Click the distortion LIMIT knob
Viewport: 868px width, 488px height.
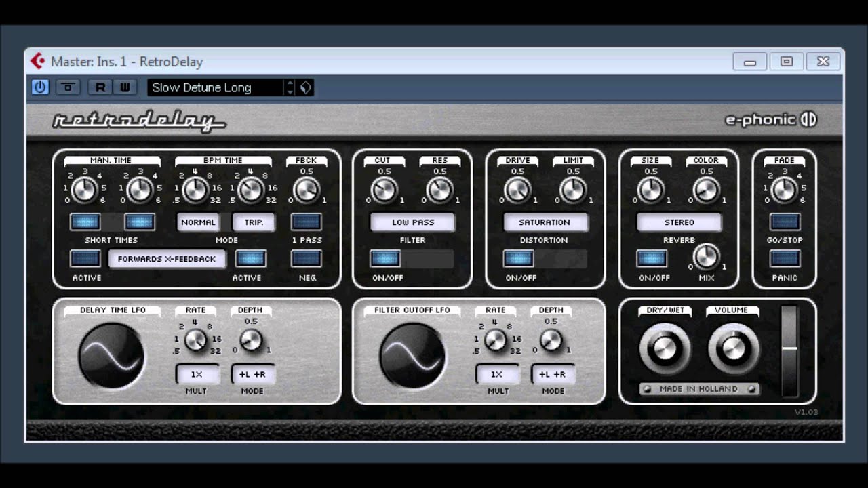(573, 190)
